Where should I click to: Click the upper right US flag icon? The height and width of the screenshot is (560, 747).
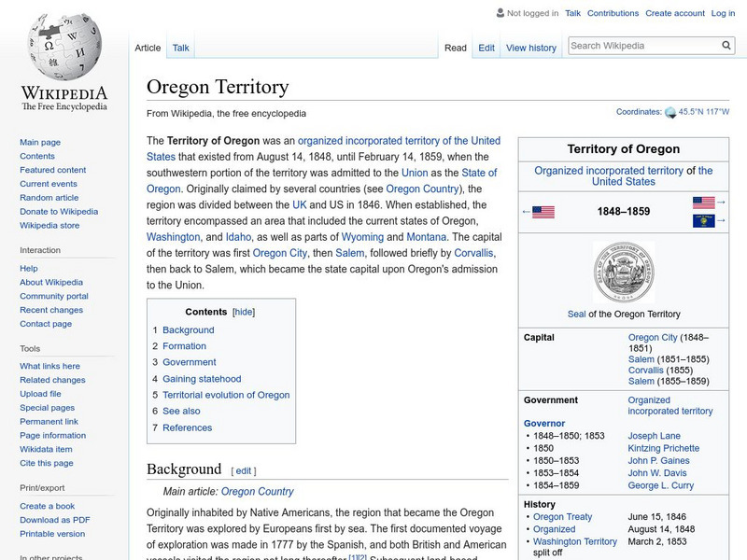click(704, 203)
